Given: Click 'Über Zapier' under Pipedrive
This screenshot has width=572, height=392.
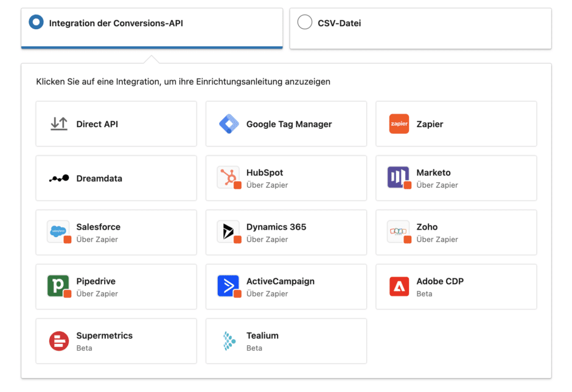Looking at the screenshot, I should (97, 294).
